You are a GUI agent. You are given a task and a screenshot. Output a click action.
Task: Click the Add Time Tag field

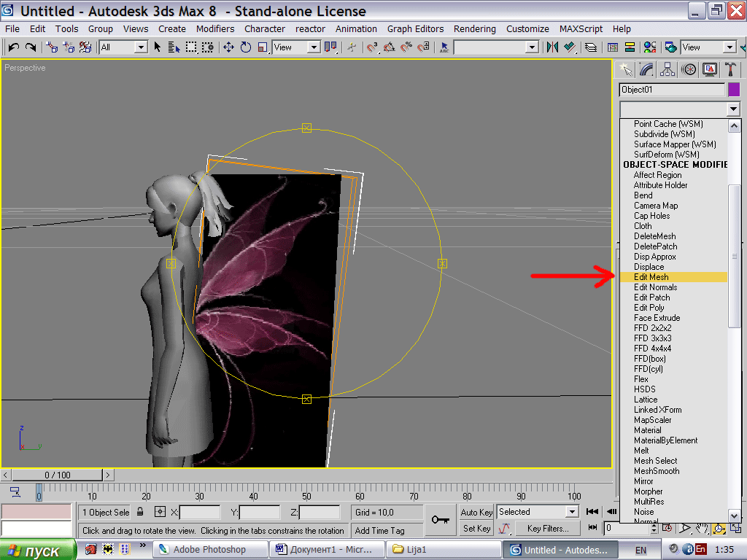[x=388, y=531]
